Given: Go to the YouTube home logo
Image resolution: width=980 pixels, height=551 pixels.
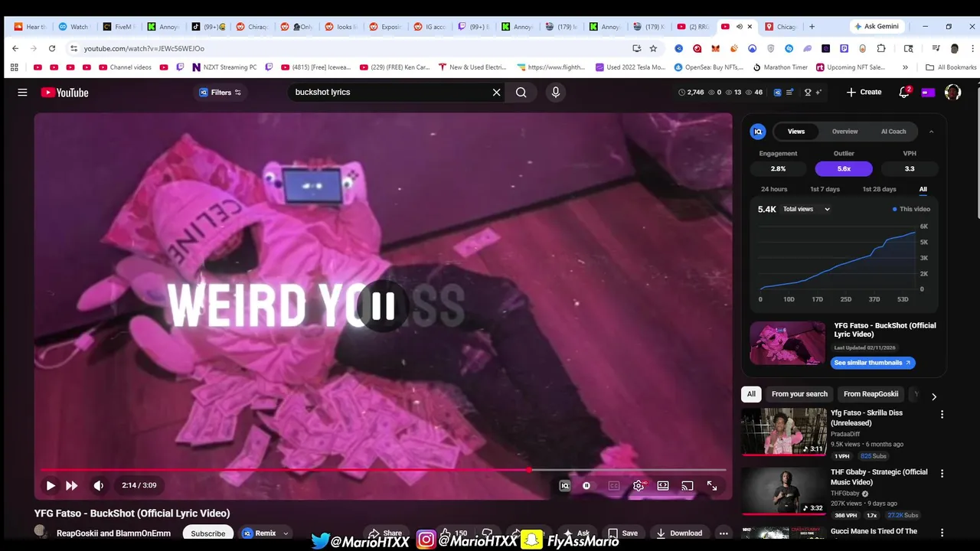Looking at the screenshot, I should (65, 93).
